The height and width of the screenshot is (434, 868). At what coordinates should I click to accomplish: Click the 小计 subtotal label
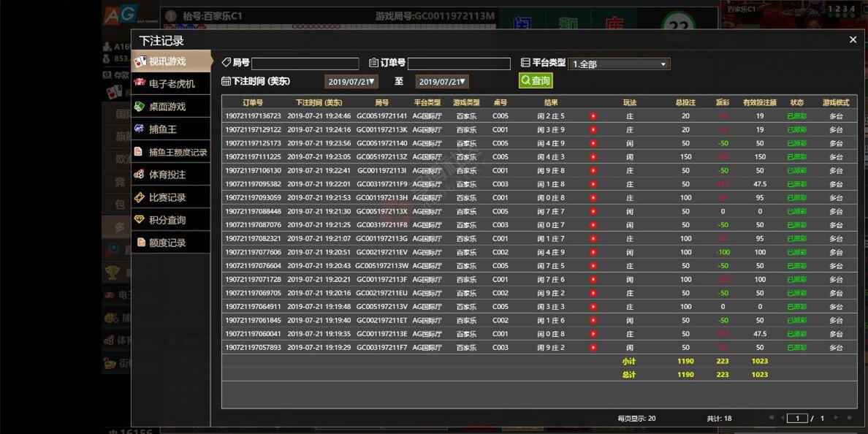coord(629,361)
